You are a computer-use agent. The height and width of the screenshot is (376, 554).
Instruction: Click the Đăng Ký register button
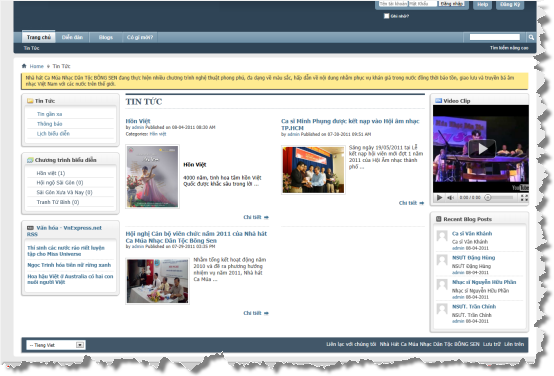pyautogui.click(x=510, y=5)
